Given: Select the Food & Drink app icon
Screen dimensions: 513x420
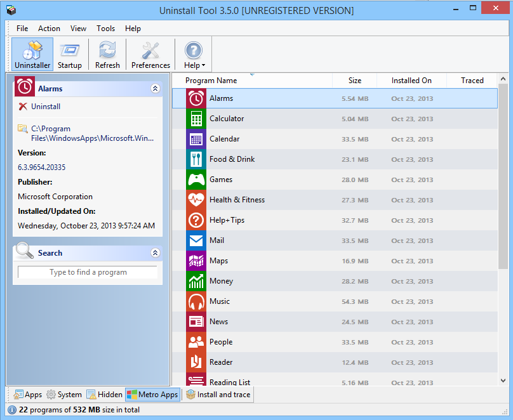Looking at the screenshot, I should click(196, 159).
